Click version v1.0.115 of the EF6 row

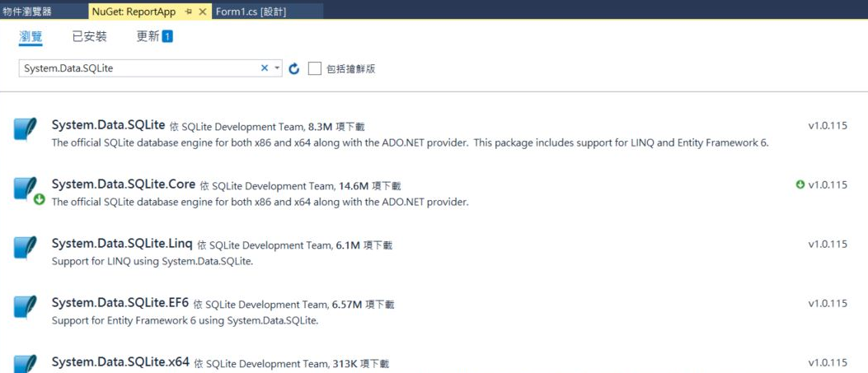click(828, 303)
